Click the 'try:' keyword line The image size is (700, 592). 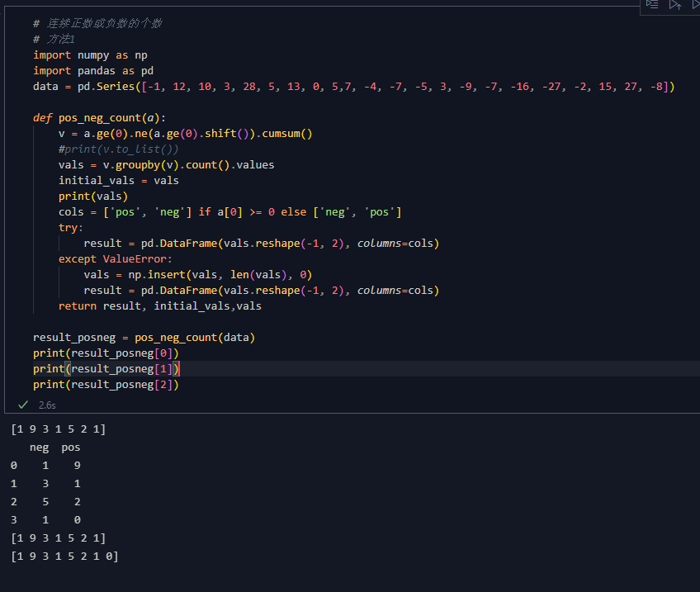pyautogui.click(x=70, y=228)
